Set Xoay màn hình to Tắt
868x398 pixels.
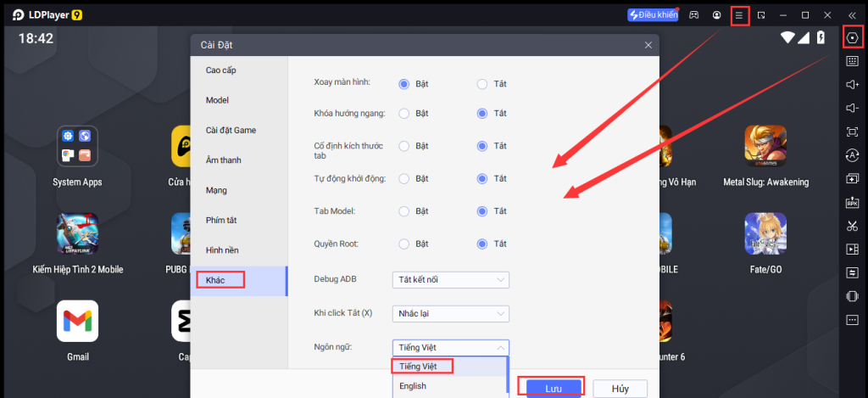pos(482,84)
